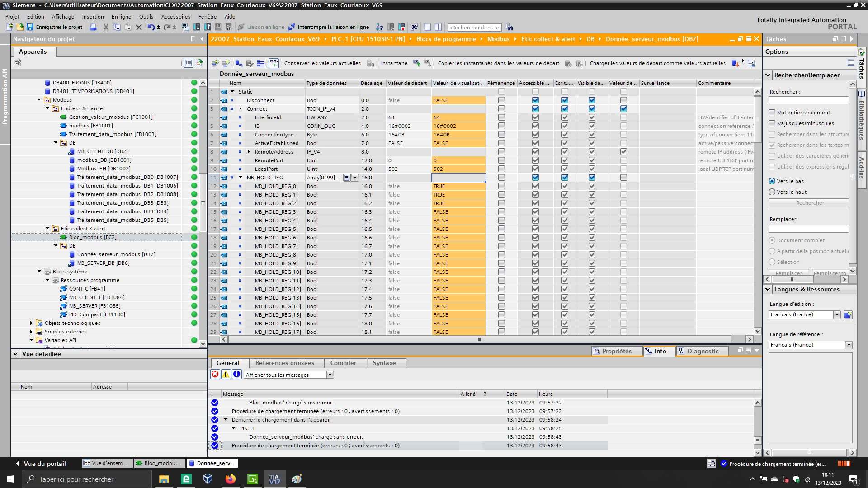Collapse the MB_HOLD_REG array row
Image resolution: width=868 pixels, height=488 pixels.
(241, 178)
